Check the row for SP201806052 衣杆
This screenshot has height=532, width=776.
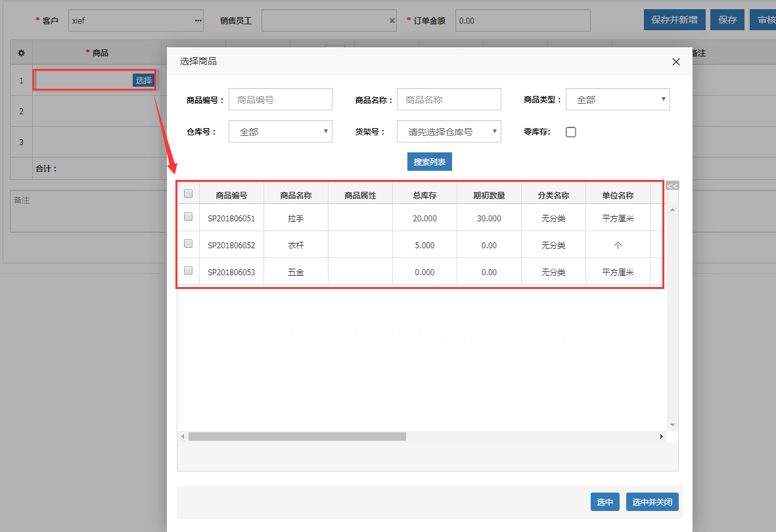188,244
